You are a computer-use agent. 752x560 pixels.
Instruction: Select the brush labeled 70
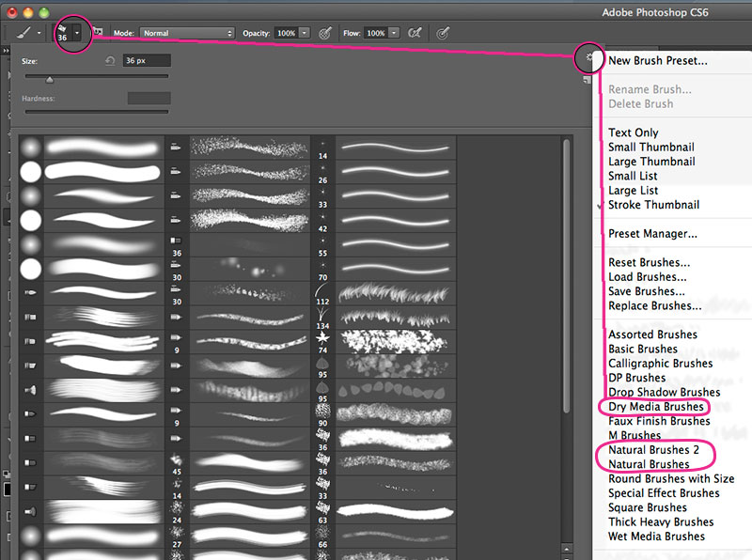tap(384, 270)
